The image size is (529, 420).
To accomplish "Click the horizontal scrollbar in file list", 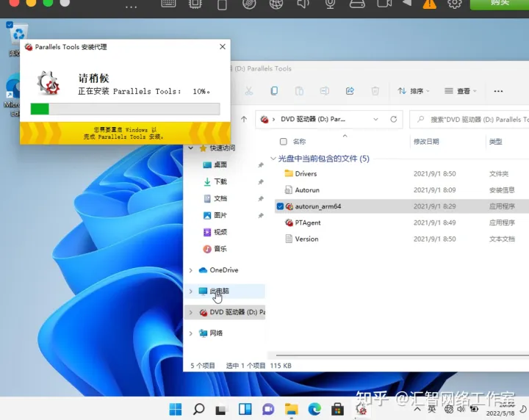I will (x=402, y=355).
